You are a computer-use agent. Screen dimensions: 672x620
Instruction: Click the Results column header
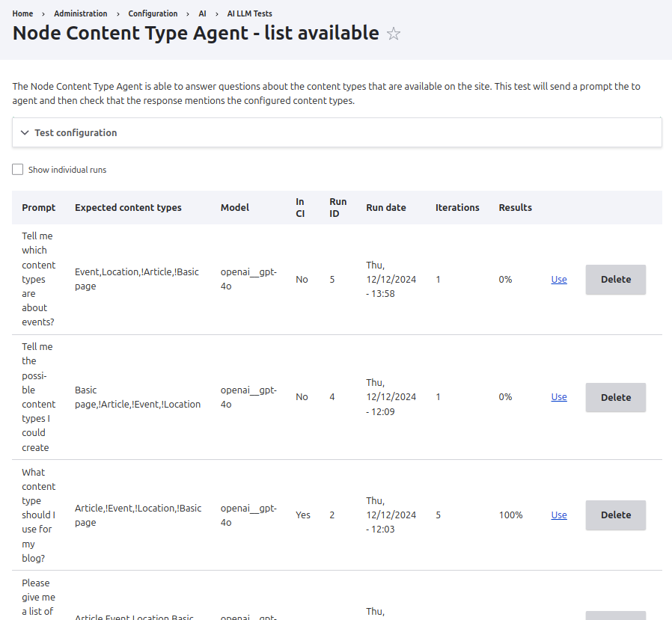point(515,208)
